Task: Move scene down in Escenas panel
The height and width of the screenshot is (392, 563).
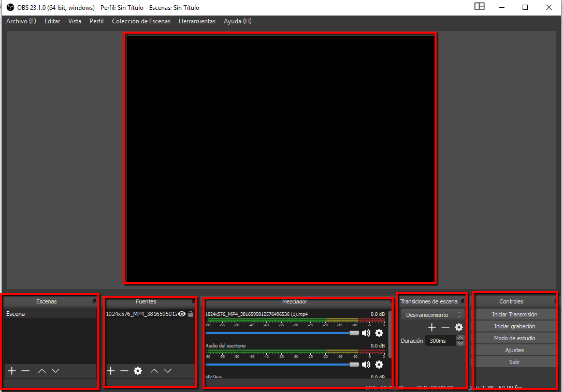Action: [x=55, y=371]
